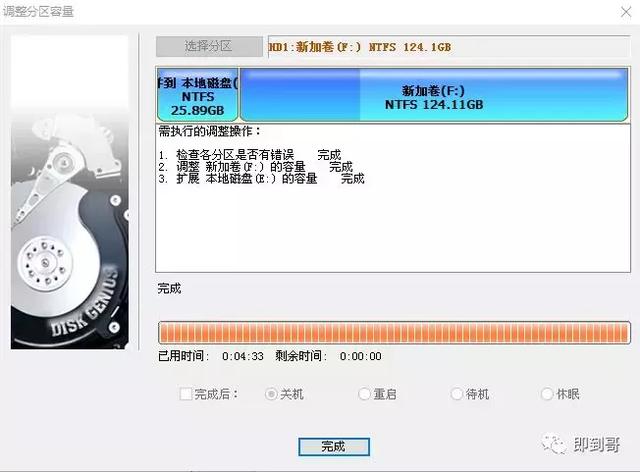Viewport: 640px width, 472px height.
Task: Click the orange progress bar
Action: [x=394, y=332]
